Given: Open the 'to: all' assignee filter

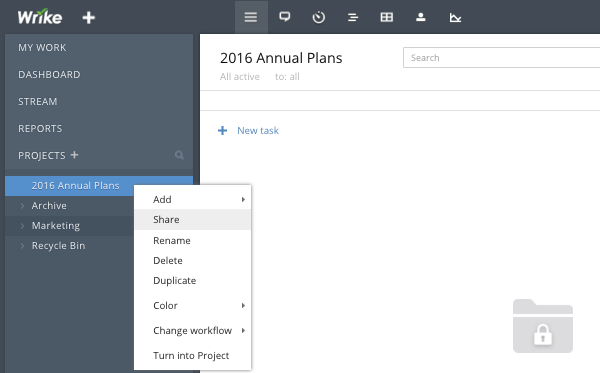Looking at the screenshot, I should [287, 77].
